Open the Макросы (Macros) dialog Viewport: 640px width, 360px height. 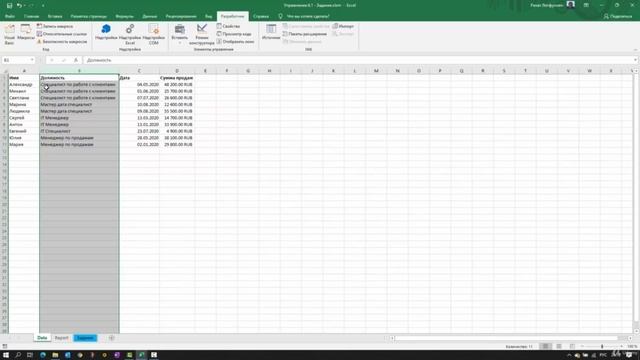pyautogui.click(x=26, y=33)
